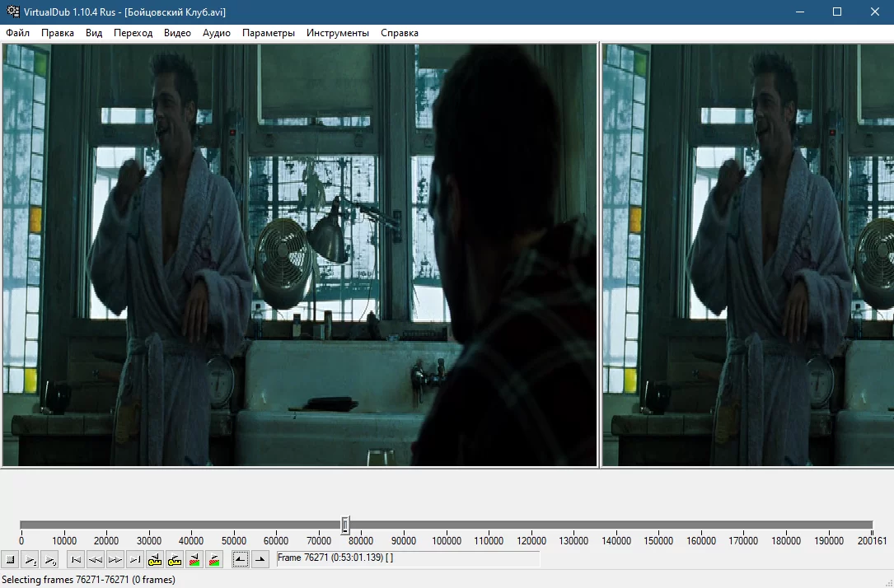894x588 pixels.
Task: Open the Инструменты menu
Action: pos(338,33)
